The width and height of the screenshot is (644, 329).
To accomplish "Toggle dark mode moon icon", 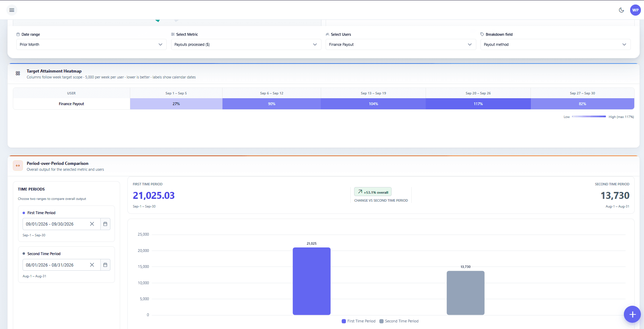I will (621, 10).
